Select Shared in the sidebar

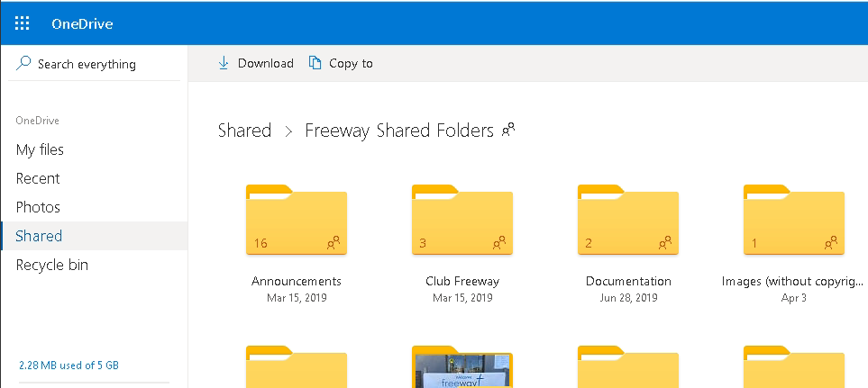(39, 236)
